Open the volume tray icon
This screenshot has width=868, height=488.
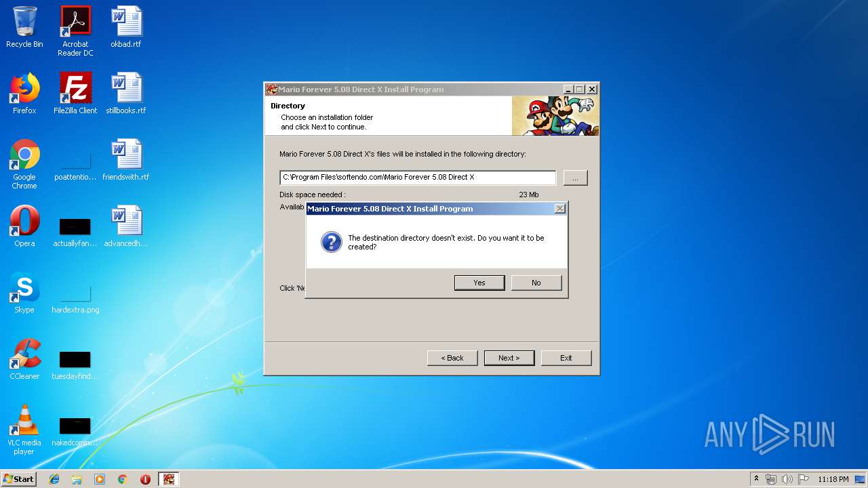[x=787, y=479]
